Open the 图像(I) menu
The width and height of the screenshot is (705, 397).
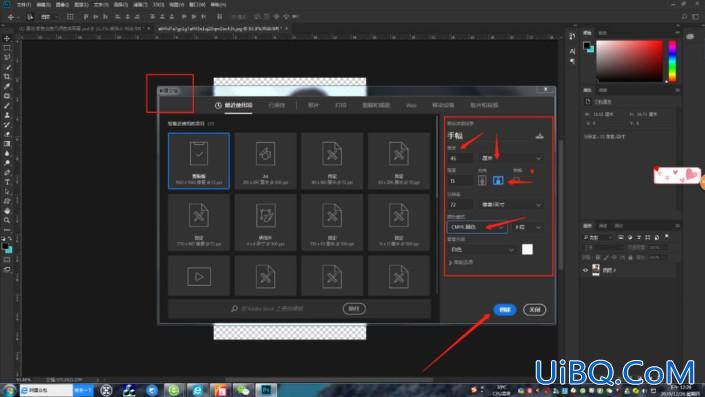click(x=62, y=4)
